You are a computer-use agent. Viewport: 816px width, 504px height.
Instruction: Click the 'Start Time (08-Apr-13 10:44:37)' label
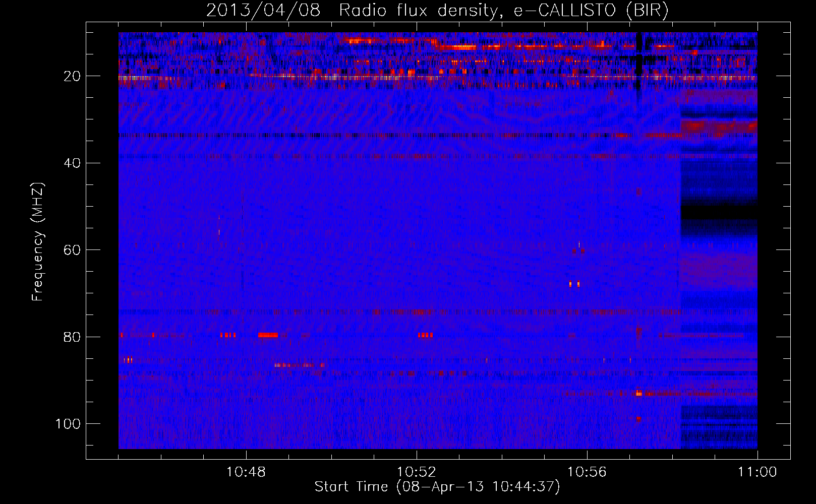(437, 487)
